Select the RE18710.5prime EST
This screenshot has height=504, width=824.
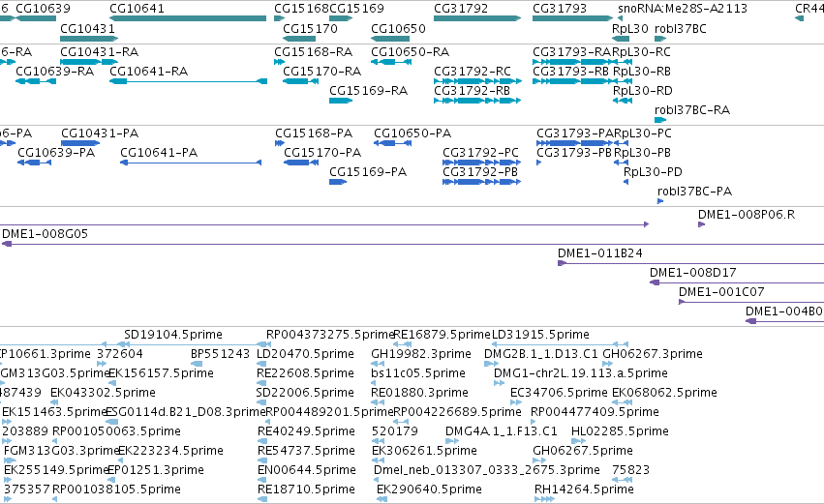pos(306,490)
